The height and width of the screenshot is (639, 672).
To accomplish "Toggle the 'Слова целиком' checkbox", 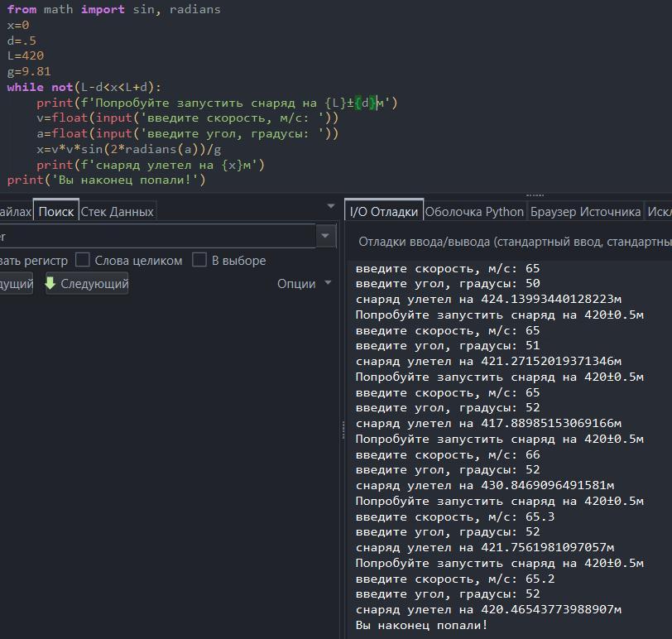I will 83,260.
